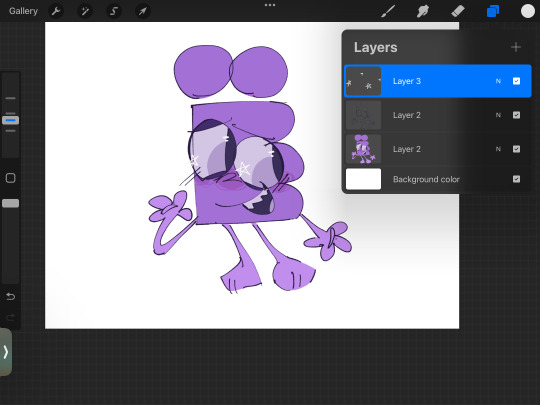The image size is (540, 405).
Task: Toggle visibility of colored character Layer 2
Action: click(516, 149)
